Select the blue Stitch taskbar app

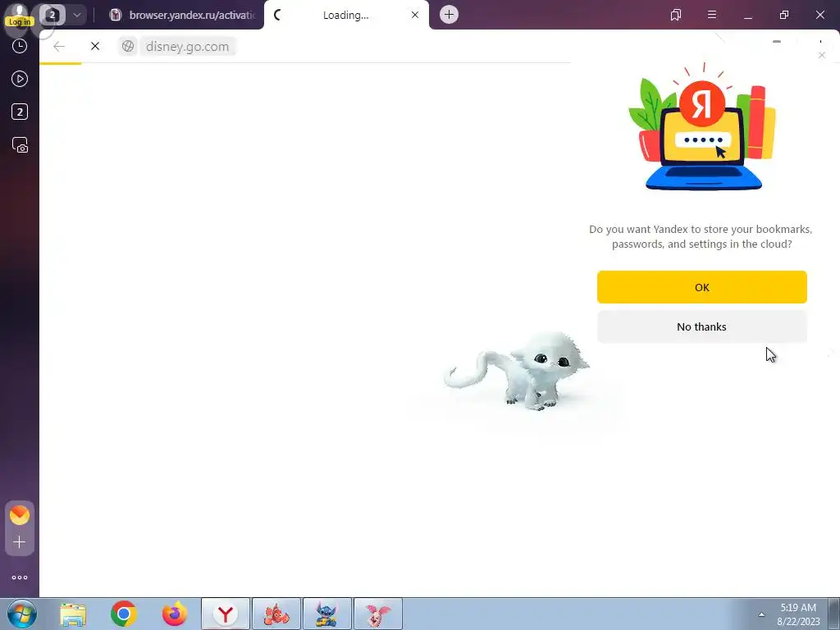327,614
